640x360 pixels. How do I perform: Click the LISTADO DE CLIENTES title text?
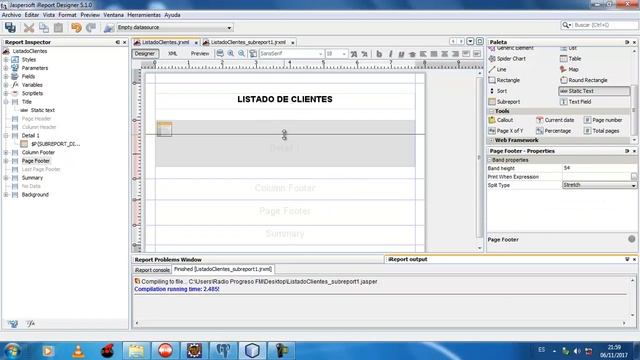tap(285, 99)
